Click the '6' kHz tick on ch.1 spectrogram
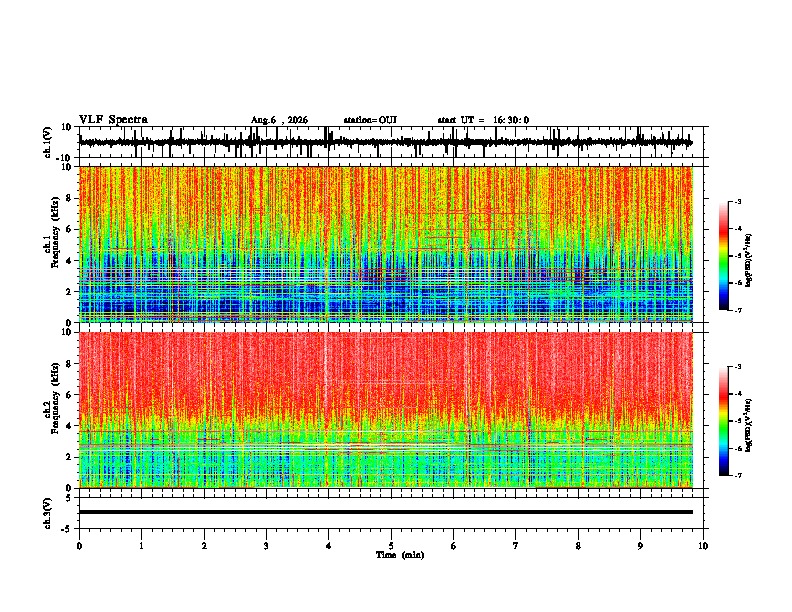Image resolution: width=792 pixels, height=612 pixels. (x=69, y=229)
